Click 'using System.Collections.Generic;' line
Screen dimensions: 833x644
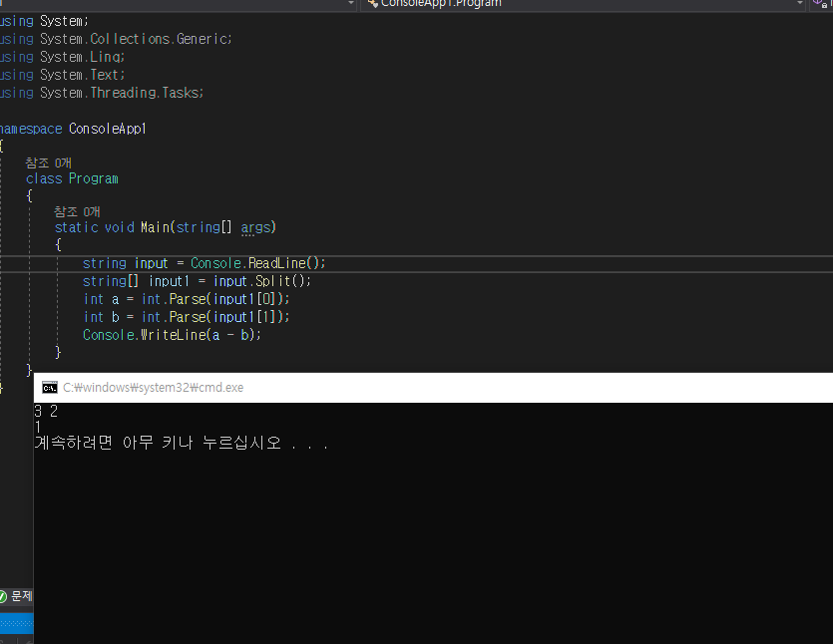tap(116, 39)
